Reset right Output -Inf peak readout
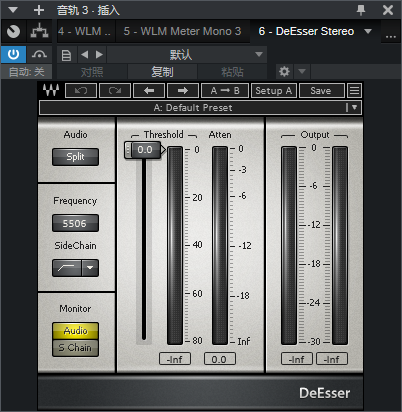This screenshot has width=402, height=412. 332,359
